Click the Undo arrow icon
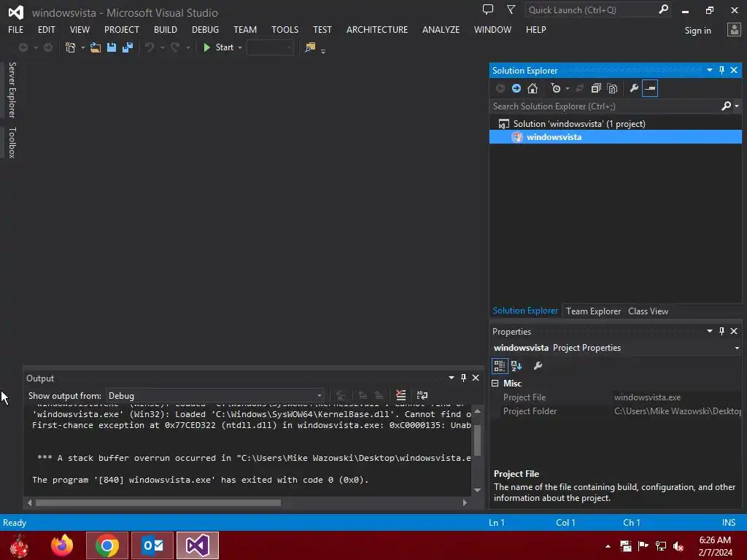Screen dimensions: 747x560 pos(150,47)
